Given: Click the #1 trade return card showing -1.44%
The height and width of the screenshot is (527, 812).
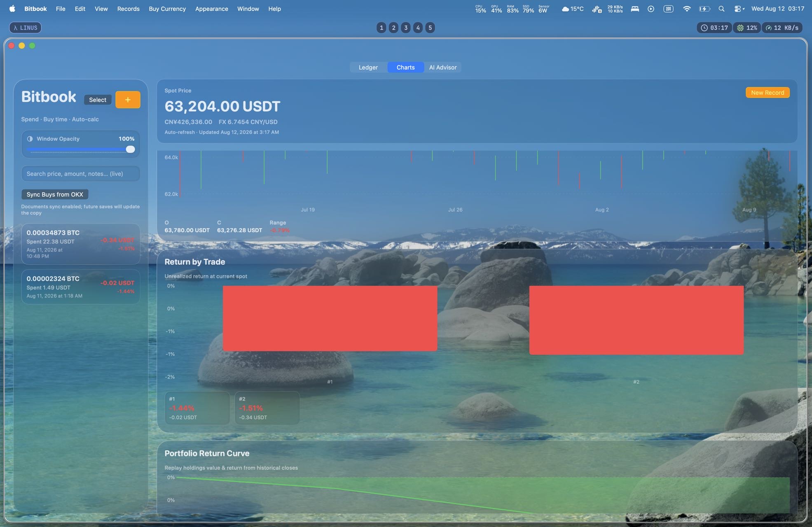Looking at the screenshot, I should coord(197,408).
